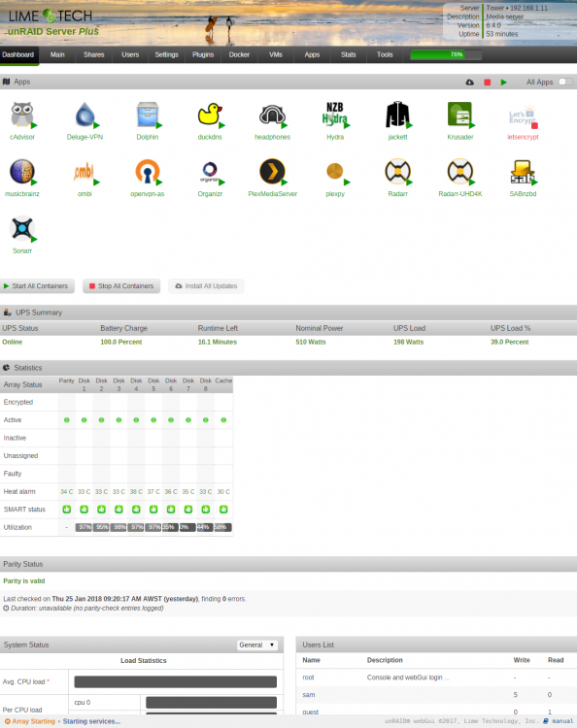577x728 pixels.
Task: Go to the Shares tab
Action: tap(94, 54)
